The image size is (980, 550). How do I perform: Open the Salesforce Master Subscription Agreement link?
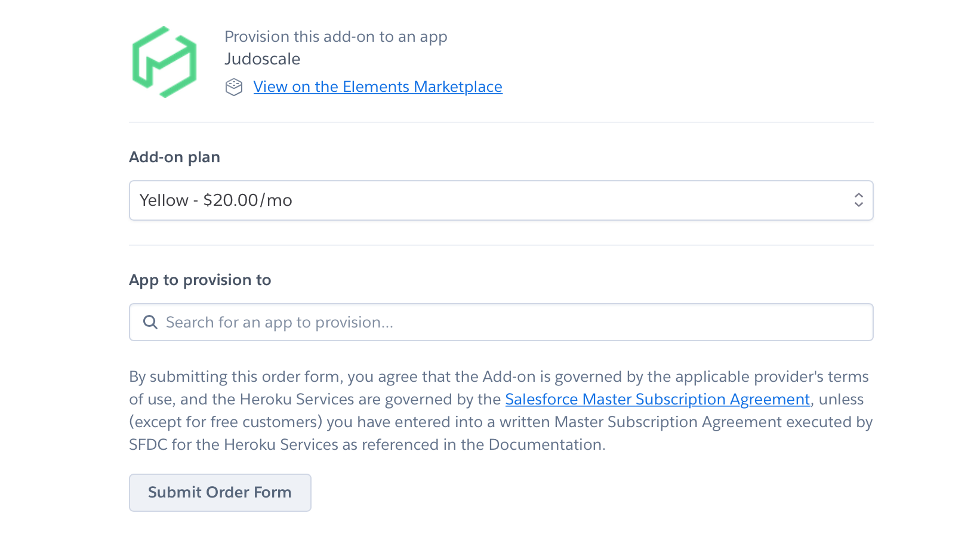657,399
